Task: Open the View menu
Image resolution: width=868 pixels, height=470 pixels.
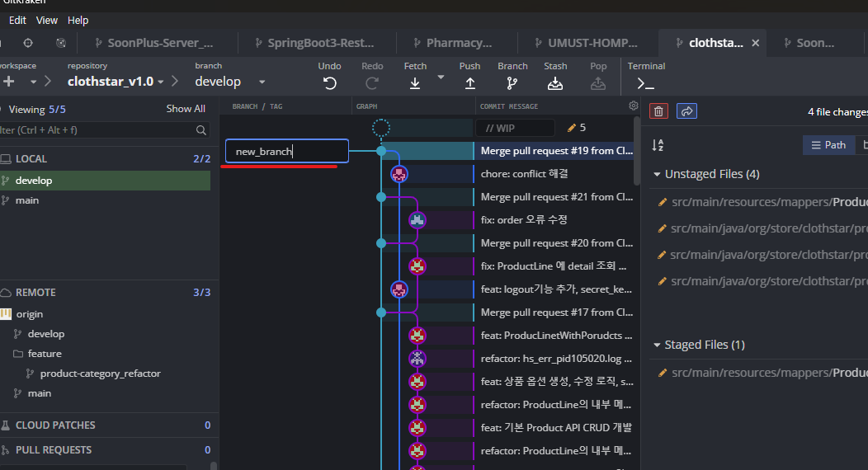Action: (46, 20)
